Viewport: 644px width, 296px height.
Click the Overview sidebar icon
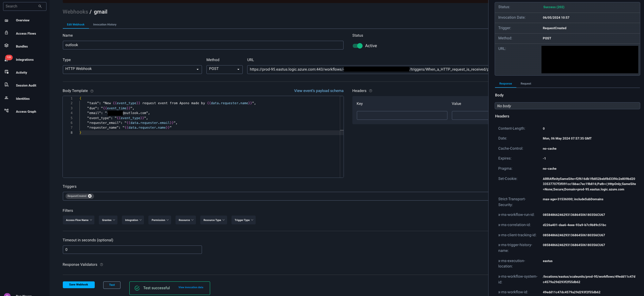tap(6, 21)
